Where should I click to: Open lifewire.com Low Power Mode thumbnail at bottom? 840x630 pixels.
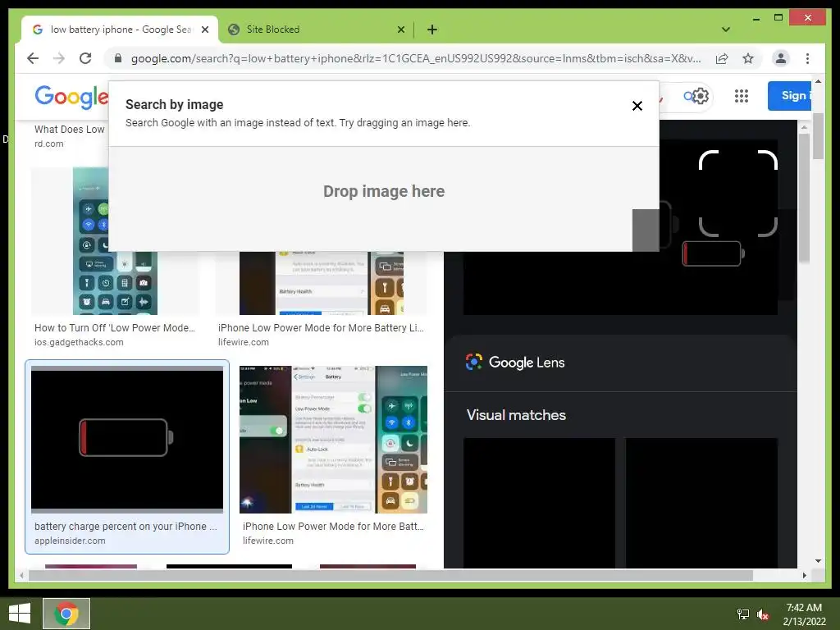333,440
